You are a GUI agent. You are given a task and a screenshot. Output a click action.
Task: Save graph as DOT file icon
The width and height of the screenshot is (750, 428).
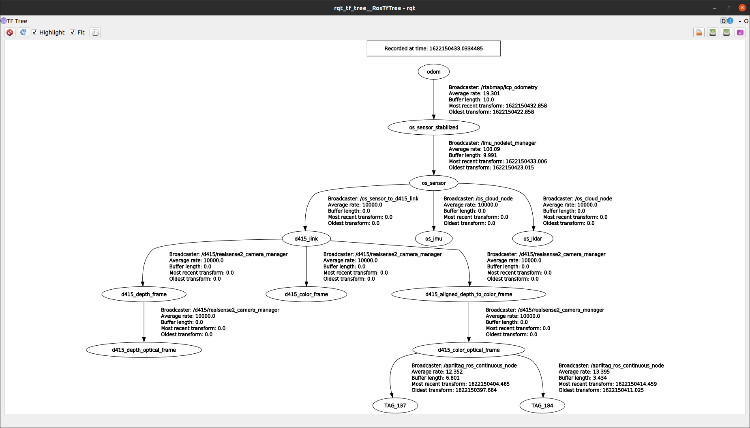[x=712, y=32]
